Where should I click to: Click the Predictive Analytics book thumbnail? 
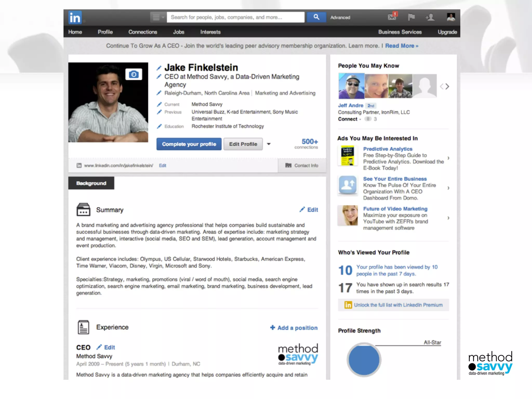coord(348,156)
